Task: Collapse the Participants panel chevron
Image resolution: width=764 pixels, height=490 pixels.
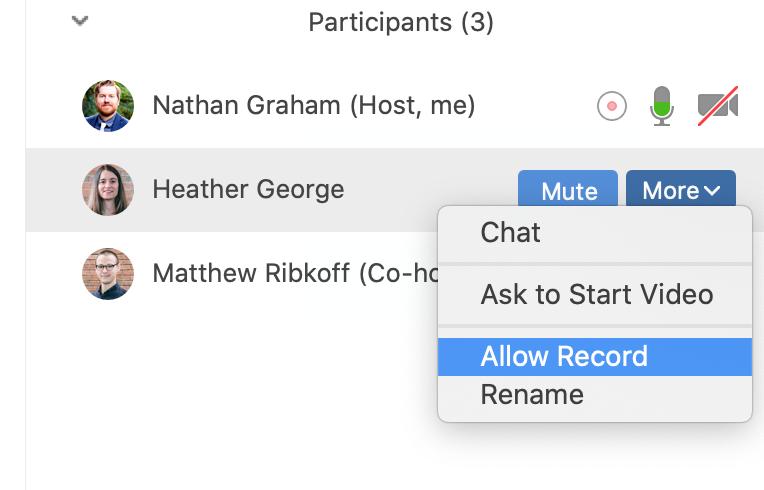Action: tap(81, 21)
